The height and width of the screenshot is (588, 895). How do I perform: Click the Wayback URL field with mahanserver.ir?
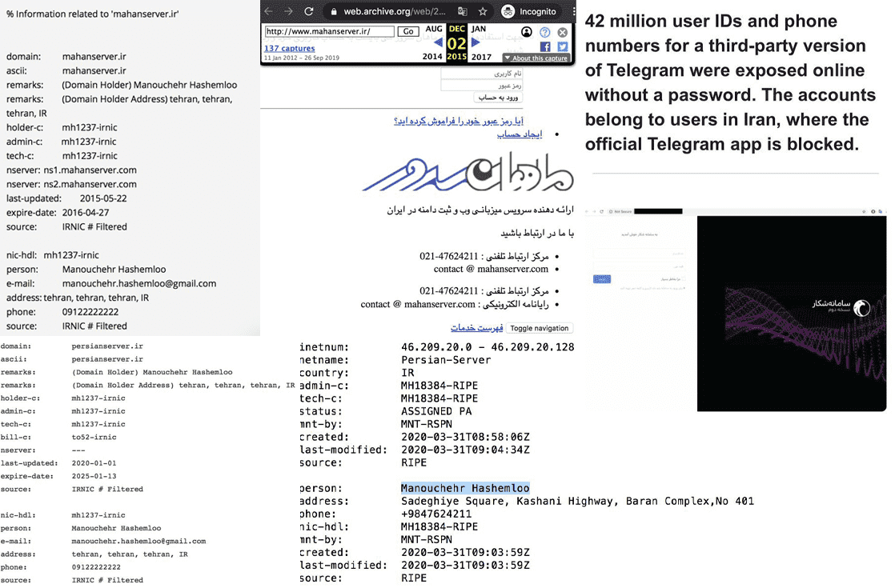click(329, 32)
